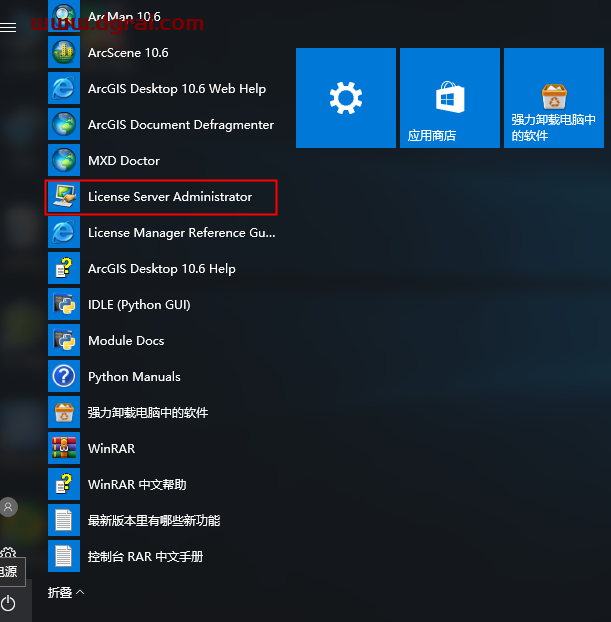Click the WinRAR books icon

(x=63, y=448)
